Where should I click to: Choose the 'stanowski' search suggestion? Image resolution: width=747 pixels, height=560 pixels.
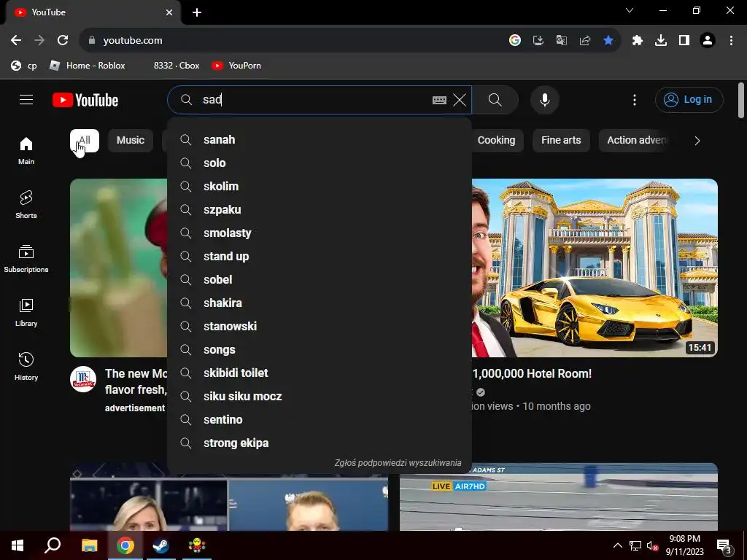[x=320, y=326]
